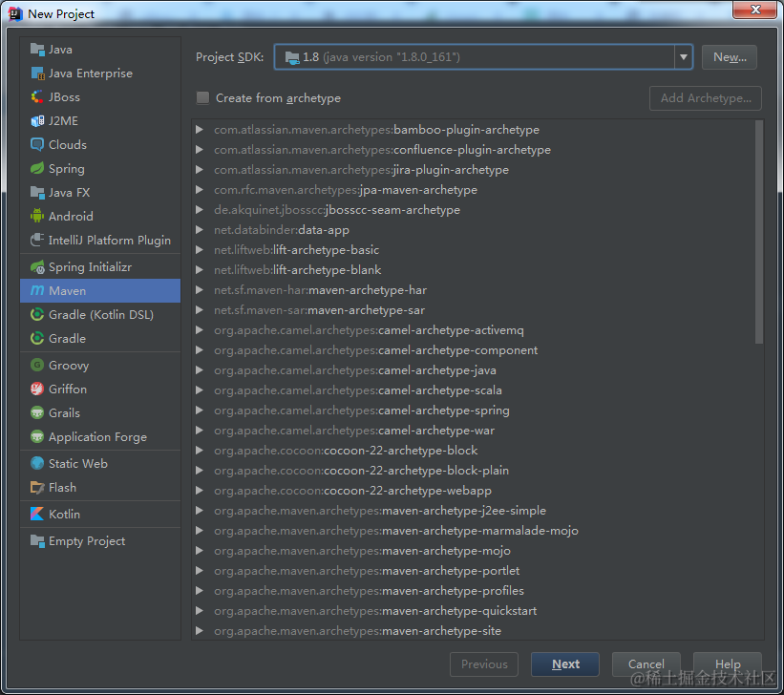Click the Next button
Viewport: 784px width, 695px height.
565,664
